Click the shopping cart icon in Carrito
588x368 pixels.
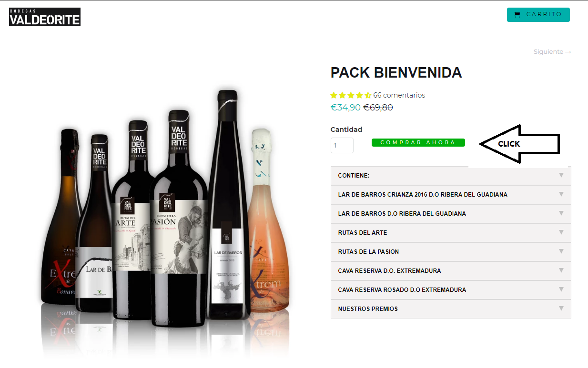pos(517,15)
